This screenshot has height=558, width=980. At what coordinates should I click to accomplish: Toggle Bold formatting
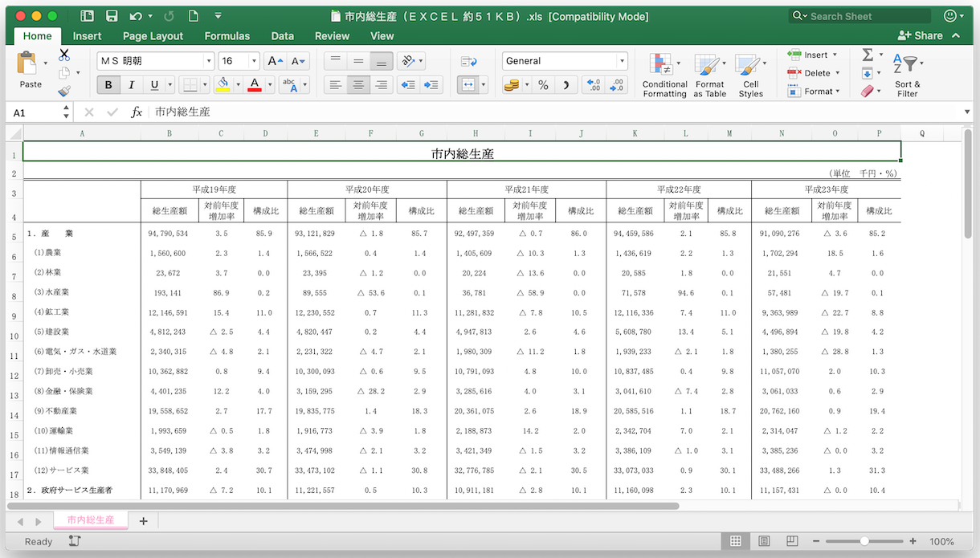[x=108, y=85]
